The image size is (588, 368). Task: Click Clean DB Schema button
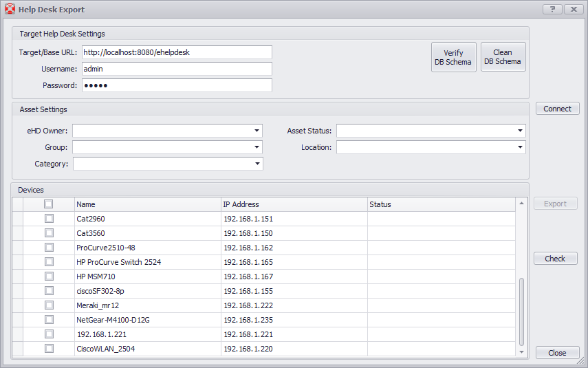tap(503, 56)
